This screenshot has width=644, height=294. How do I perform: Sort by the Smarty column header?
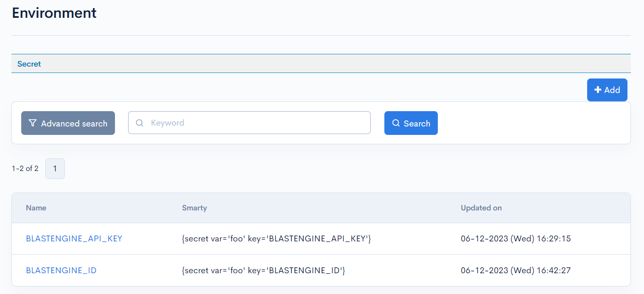(194, 208)
